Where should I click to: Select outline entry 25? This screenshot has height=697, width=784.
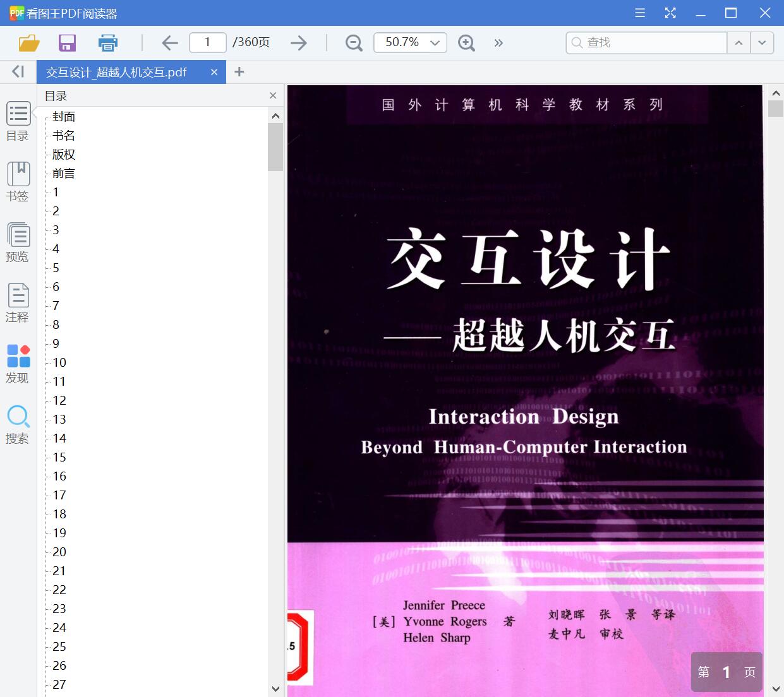click(x=59, y=647)
